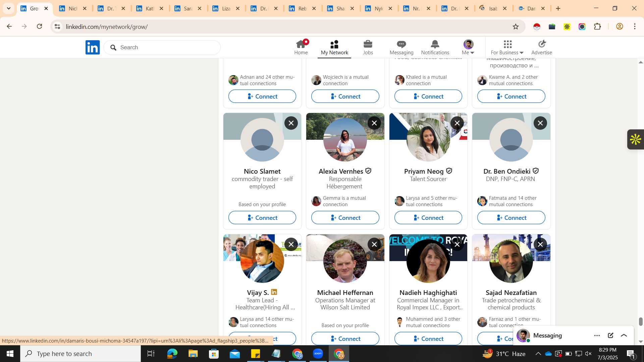644x362 pixels.
Task: Show hidden system tray icons
Action: tap(538, 354)
